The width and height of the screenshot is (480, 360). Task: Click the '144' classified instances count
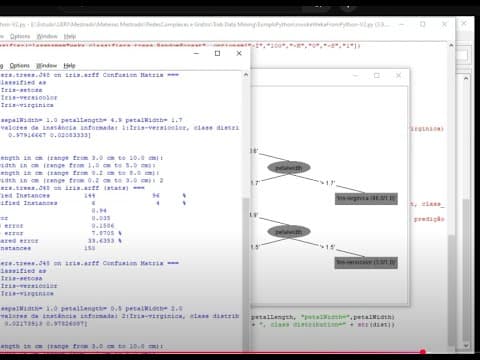[x=90, y=195]
